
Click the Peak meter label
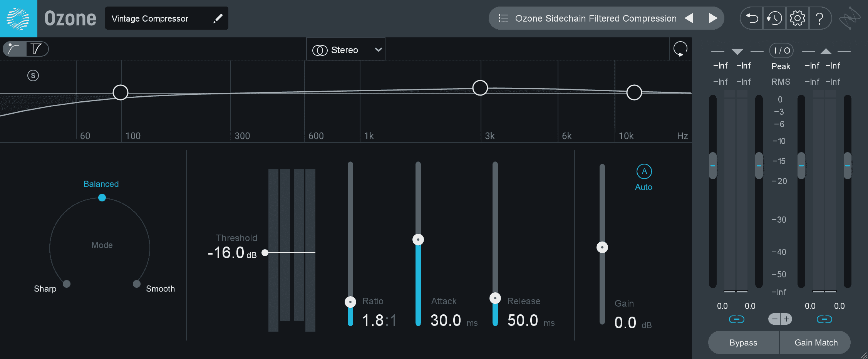click(x=781, y=66)
